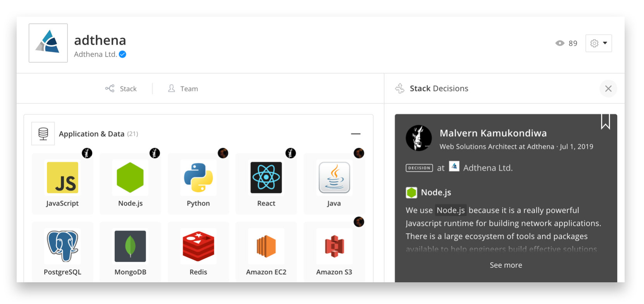Close the Stack Decisions panel
Screen dimensions: 644x304
pos(608,89)
